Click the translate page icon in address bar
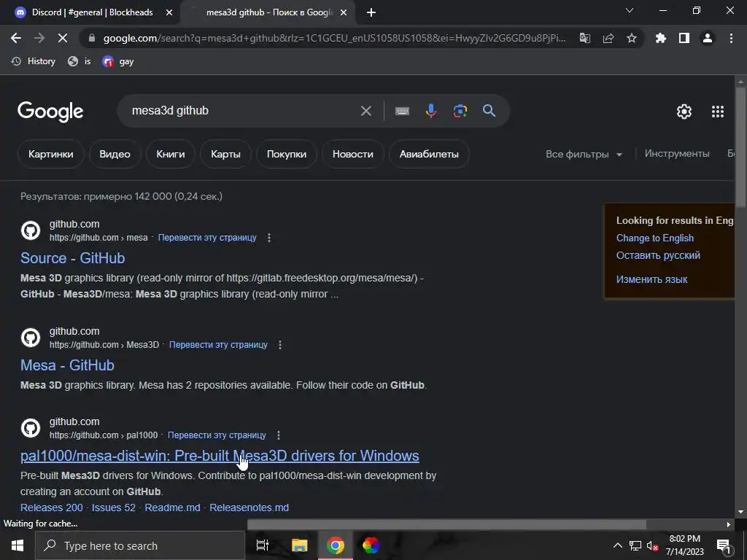 (584, 38)
